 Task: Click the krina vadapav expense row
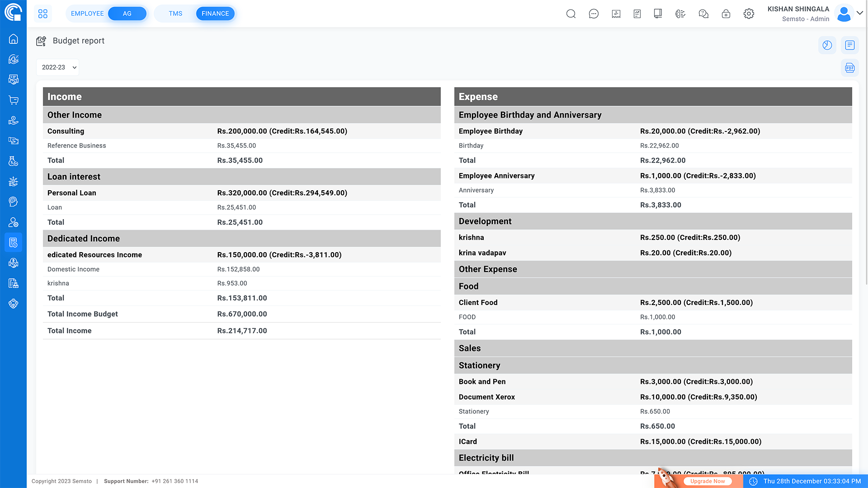point(653,253)
